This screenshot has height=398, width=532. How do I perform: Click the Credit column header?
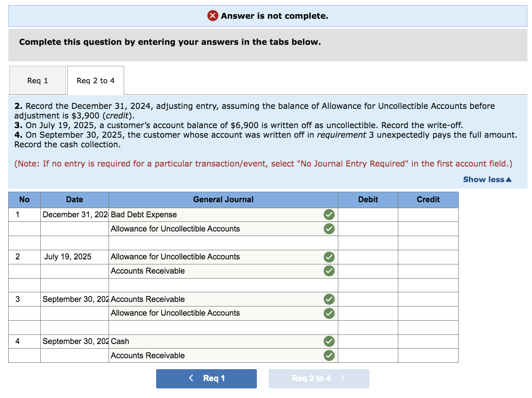[x=428, y=199]
